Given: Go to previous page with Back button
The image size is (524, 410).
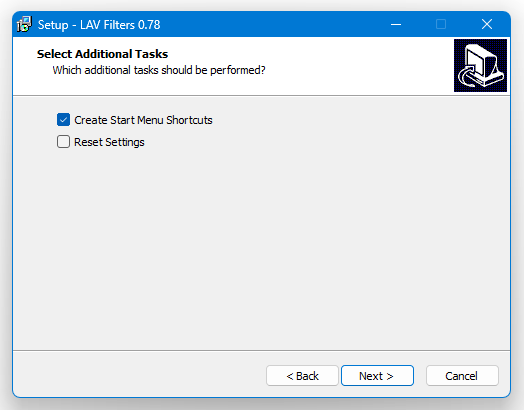Looking at the screenshot, I should coord(302,376).
